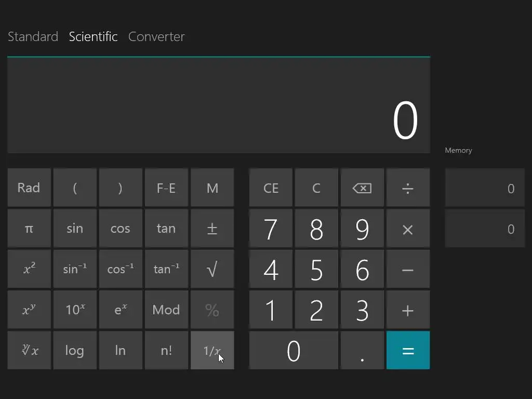Select the first memory slot value
The image size is (532, 399).
click(x=485, y=188)
